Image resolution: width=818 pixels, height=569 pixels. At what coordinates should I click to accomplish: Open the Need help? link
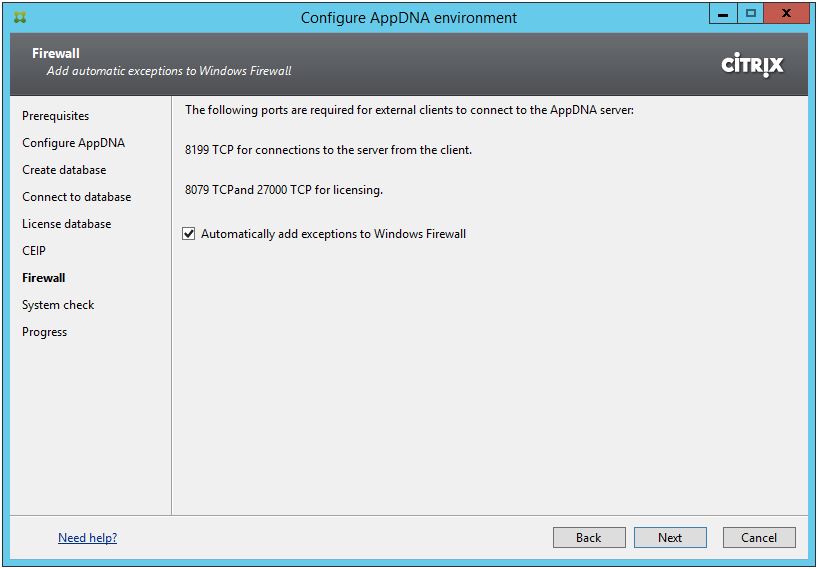tap(87, 538)
